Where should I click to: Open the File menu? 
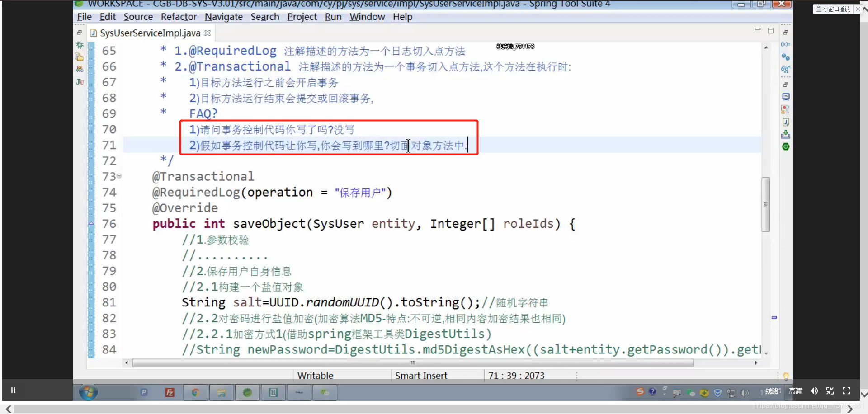tap(84, 17)
